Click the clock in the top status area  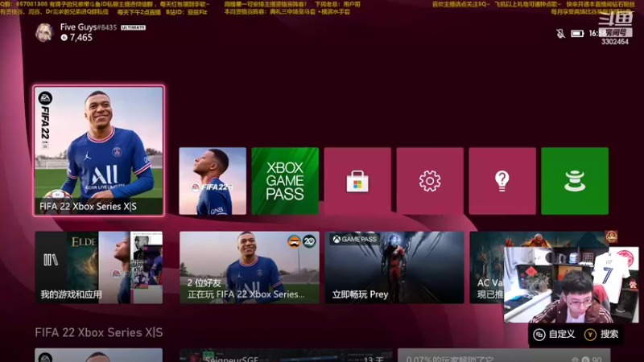click(596, 33)
